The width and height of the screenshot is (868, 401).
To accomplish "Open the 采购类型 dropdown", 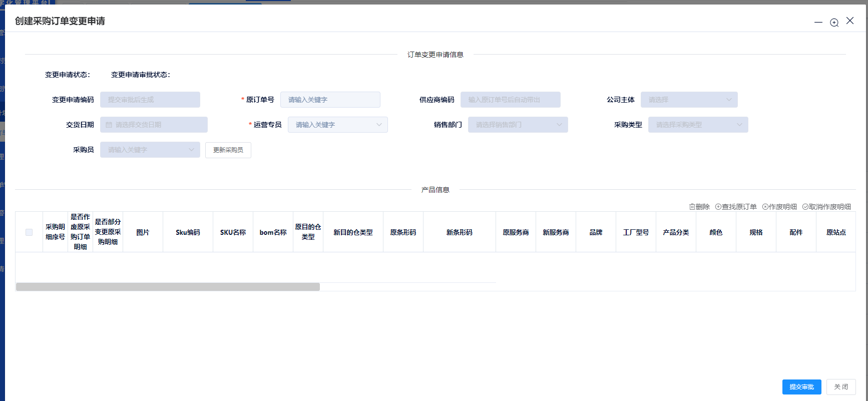I will click(698, 125).
